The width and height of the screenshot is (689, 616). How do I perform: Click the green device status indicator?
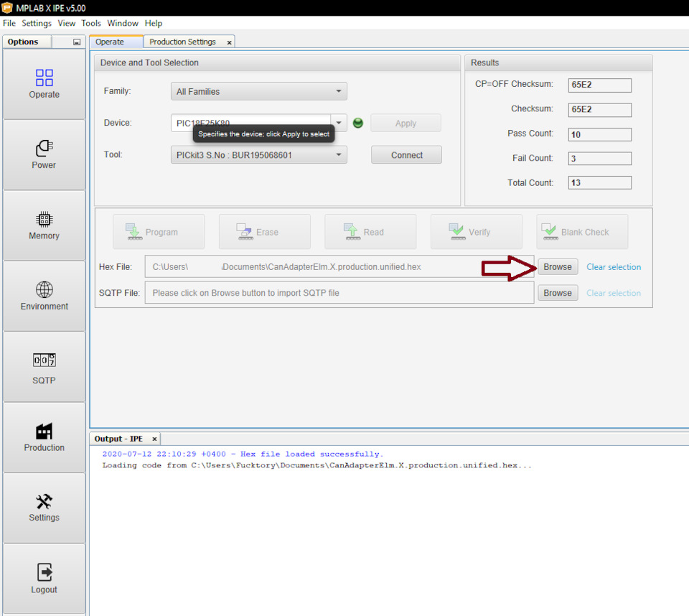(358, 123)
